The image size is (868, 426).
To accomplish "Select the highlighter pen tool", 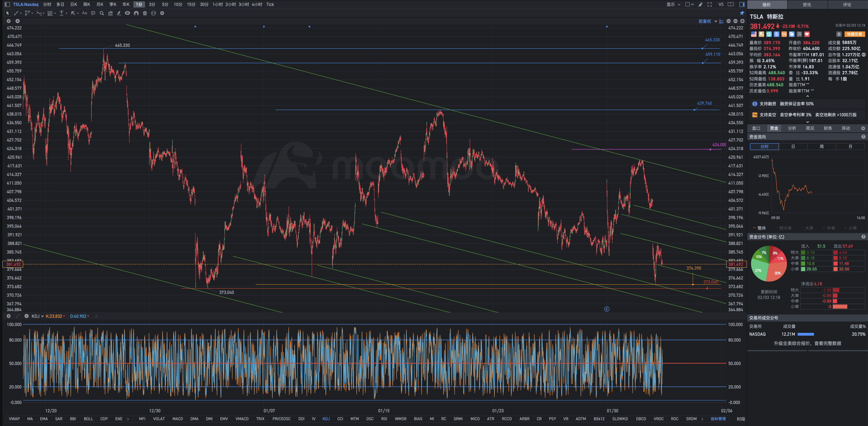I will click(119, 13).
